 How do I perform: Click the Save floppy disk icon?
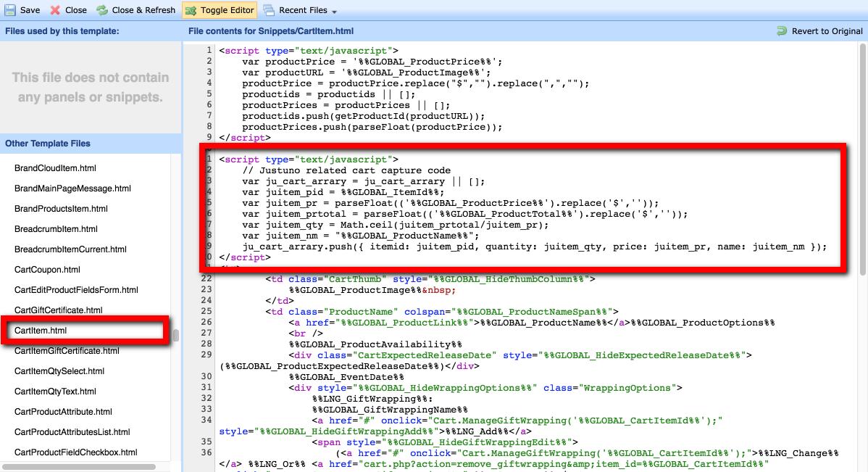pyautogui.click(x=9, y=9)
